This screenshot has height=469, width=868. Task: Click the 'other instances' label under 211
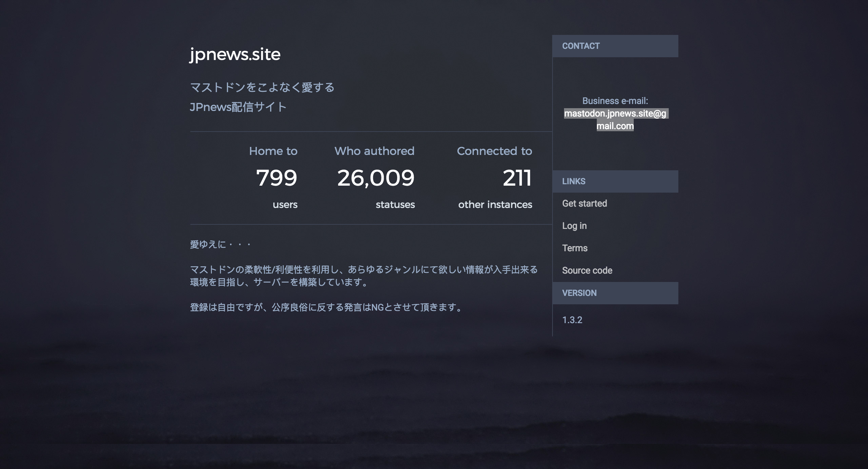[495, 204]
